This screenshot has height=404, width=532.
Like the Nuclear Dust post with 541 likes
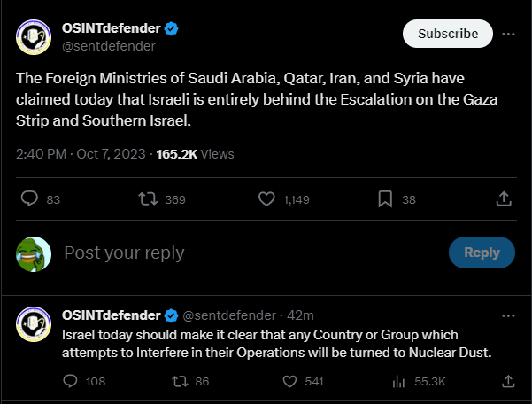[289, 381]
